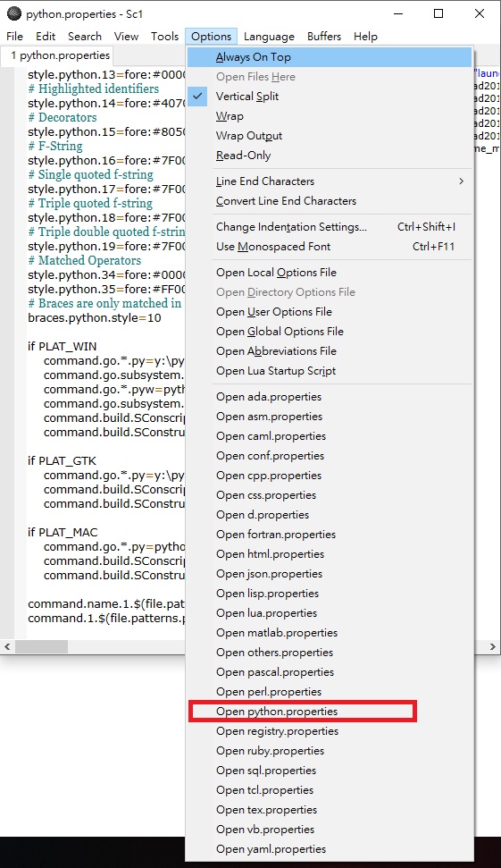Toggle Wrap Output option
501x868 pixels.
[x=330, y=136]
